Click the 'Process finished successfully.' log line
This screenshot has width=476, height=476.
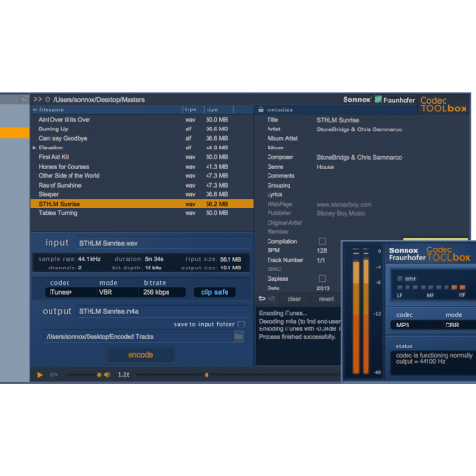tap(297, 337)
